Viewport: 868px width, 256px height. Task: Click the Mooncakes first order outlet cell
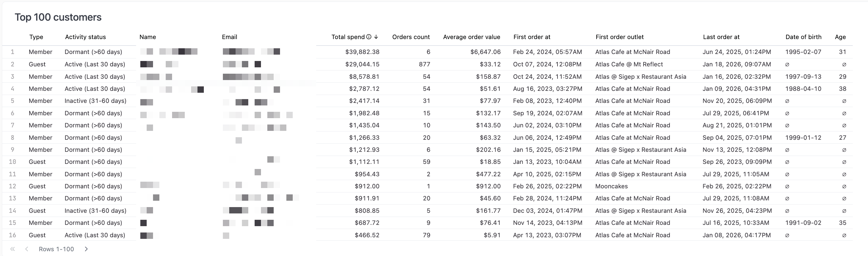click(x=611, y=186)
